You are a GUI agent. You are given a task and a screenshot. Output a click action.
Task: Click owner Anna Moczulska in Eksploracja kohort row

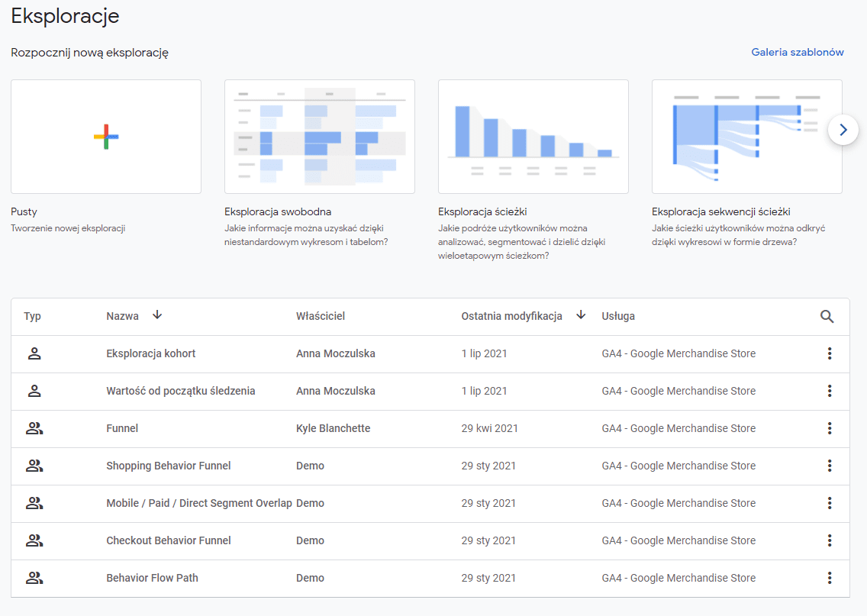tap(336, 353)
